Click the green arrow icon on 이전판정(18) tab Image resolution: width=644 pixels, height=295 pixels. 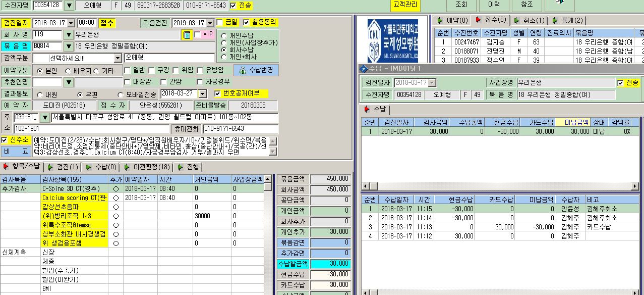coord(127,167)
